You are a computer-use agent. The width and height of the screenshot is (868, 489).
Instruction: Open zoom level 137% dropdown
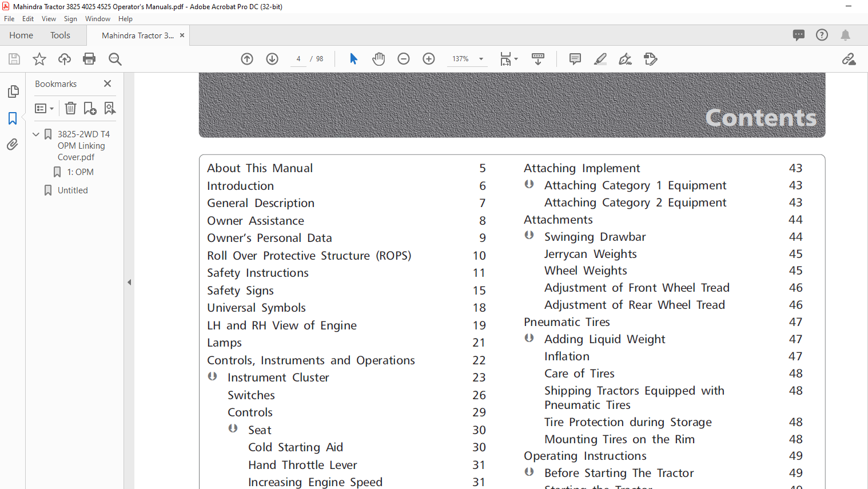(481, 59)
